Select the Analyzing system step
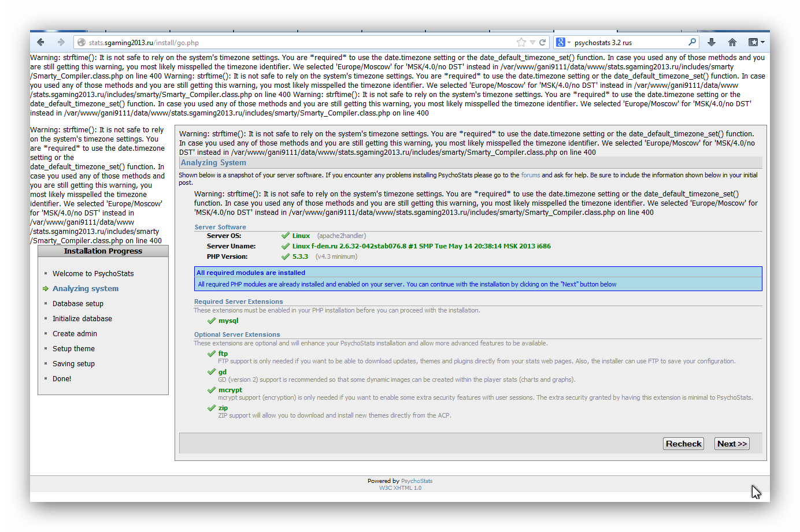 [x=86, y=289]
